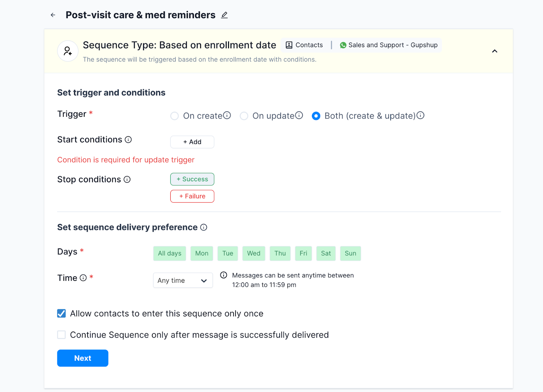Toggle the Wed day chip
This screenshot has height=392, width=543.
point(254,254)
